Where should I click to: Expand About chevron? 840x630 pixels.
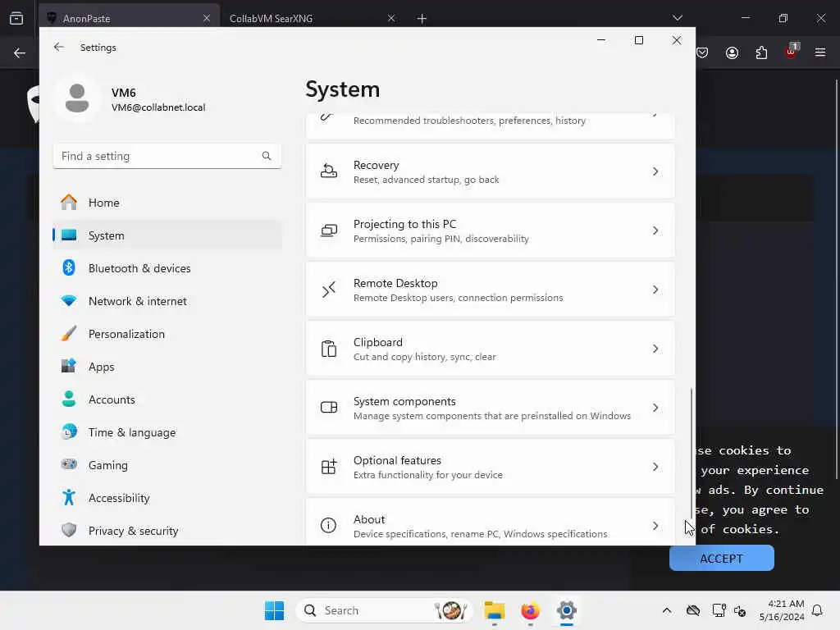(x=655, y=526)
